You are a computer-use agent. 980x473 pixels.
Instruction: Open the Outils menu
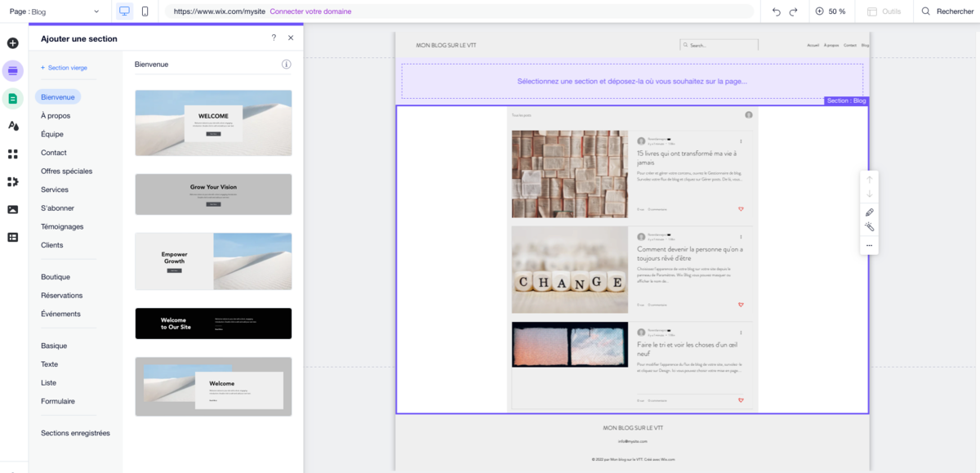click(x=884, y=11)
